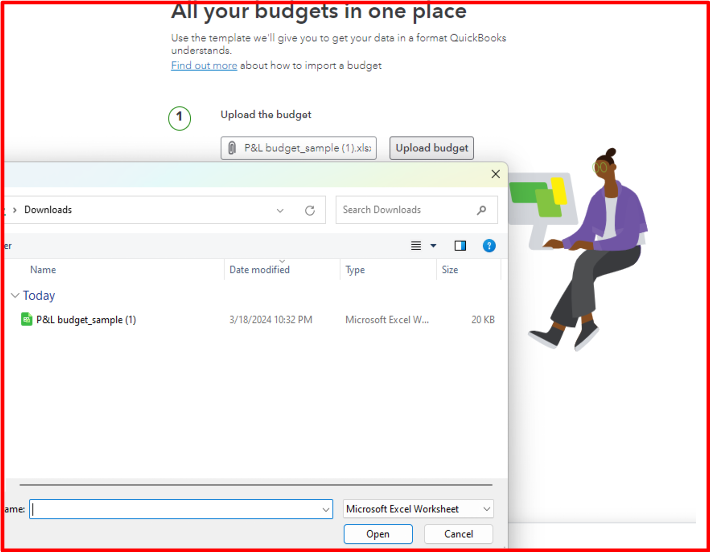Expand the address bar history dropdown
Viewport: 710px width, 552px height.
(x=280, y=210)
